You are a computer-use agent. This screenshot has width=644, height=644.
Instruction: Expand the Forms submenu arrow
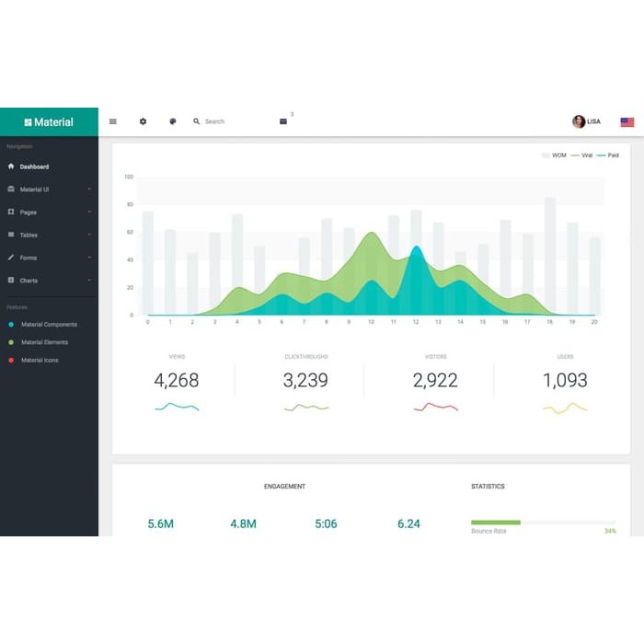pyautogui.click(x=89, y=258)
